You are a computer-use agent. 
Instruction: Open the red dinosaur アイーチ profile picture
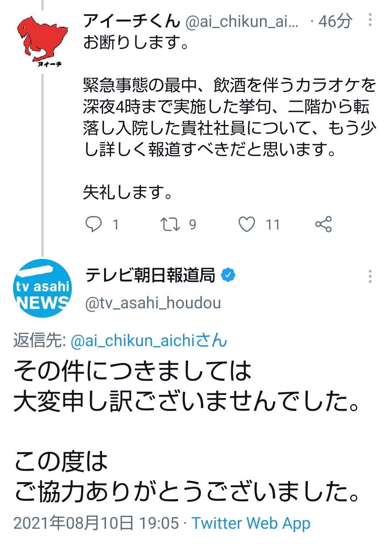[42, 41]
